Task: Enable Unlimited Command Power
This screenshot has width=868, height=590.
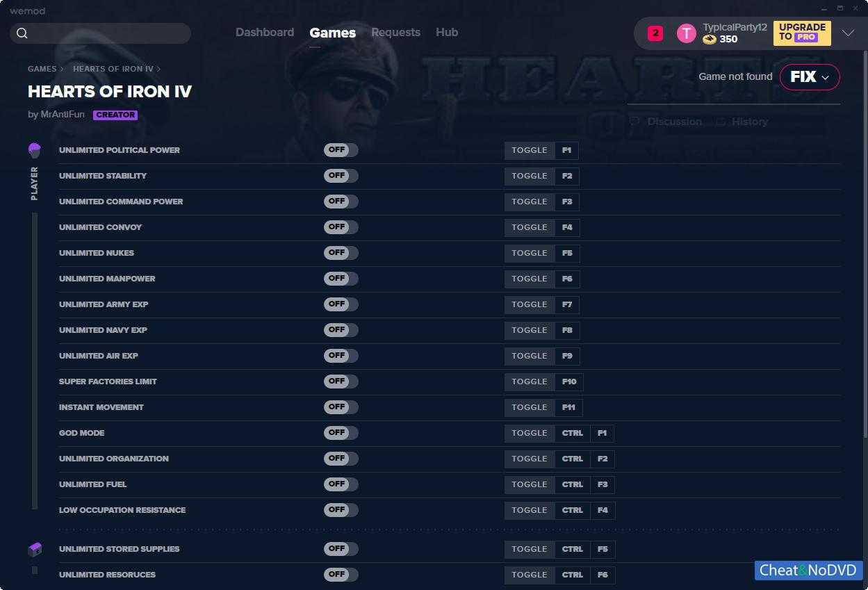Action: coord(341,202)
